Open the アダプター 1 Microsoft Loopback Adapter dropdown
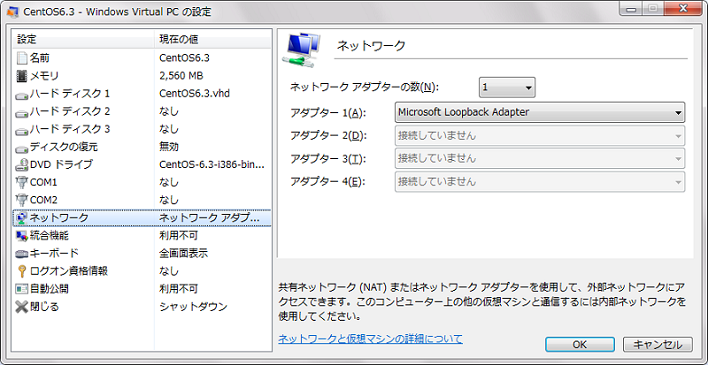This screenshot has width=708, height=365. coord(540,112)
